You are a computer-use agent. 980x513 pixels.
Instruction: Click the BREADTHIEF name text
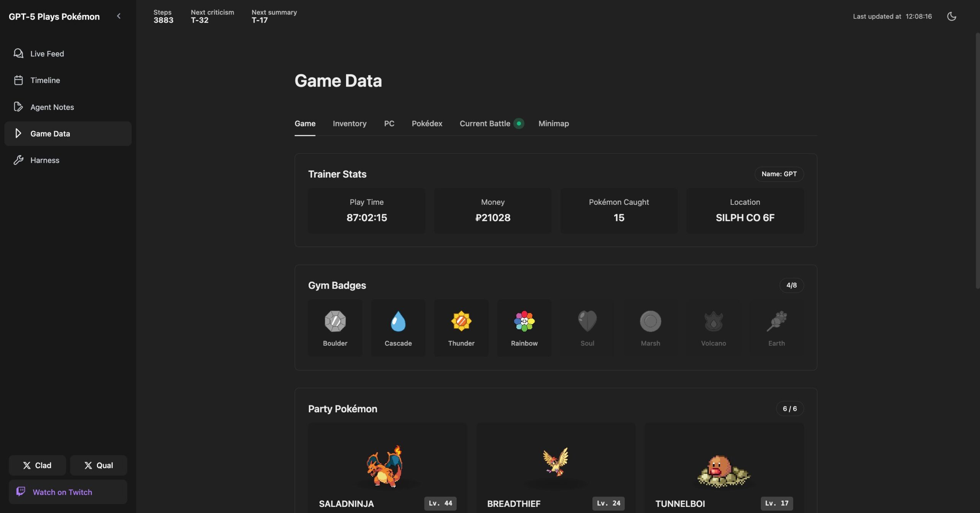tap(514, 504)
